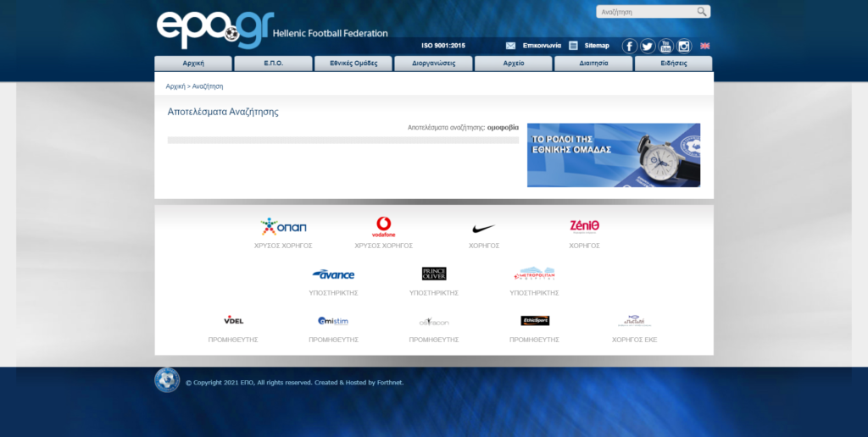Open the YouTube icon
Screen dimensions: 868x437
666,46
